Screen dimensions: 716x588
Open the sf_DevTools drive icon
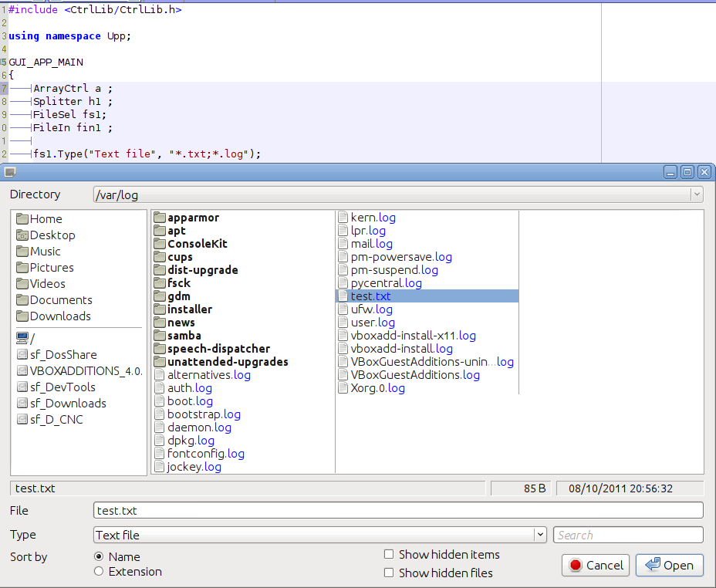22,387
